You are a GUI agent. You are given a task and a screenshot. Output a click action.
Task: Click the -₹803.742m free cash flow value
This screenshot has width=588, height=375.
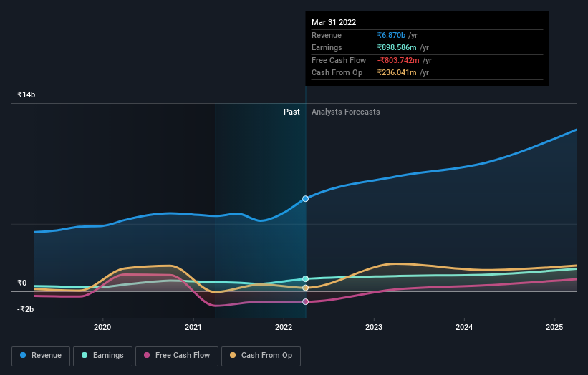pyautogui.click(x=398, y=60)
